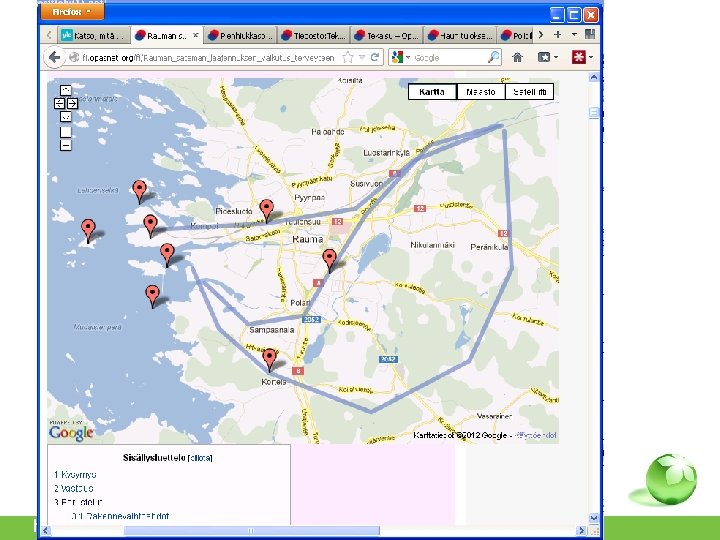This screenshot has height=540, width=720.
Task: Open a new tab with the plus button
Action: point(557,34)
